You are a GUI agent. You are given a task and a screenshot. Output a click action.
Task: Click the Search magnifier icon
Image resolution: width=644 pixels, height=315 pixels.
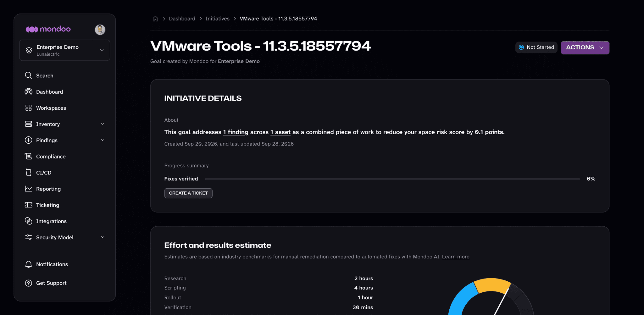29,75
